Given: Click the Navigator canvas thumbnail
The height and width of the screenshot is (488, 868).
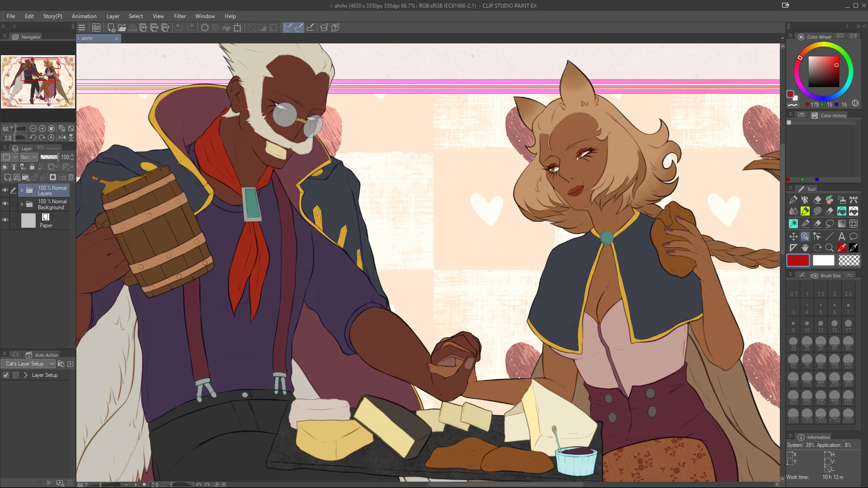Looking at the screenshot, I should click(x=38, y=82).
